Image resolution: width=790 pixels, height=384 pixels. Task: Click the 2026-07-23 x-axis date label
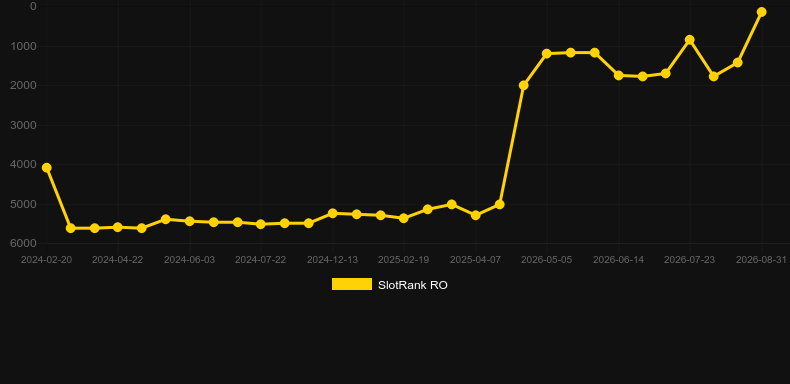point(690,260)
